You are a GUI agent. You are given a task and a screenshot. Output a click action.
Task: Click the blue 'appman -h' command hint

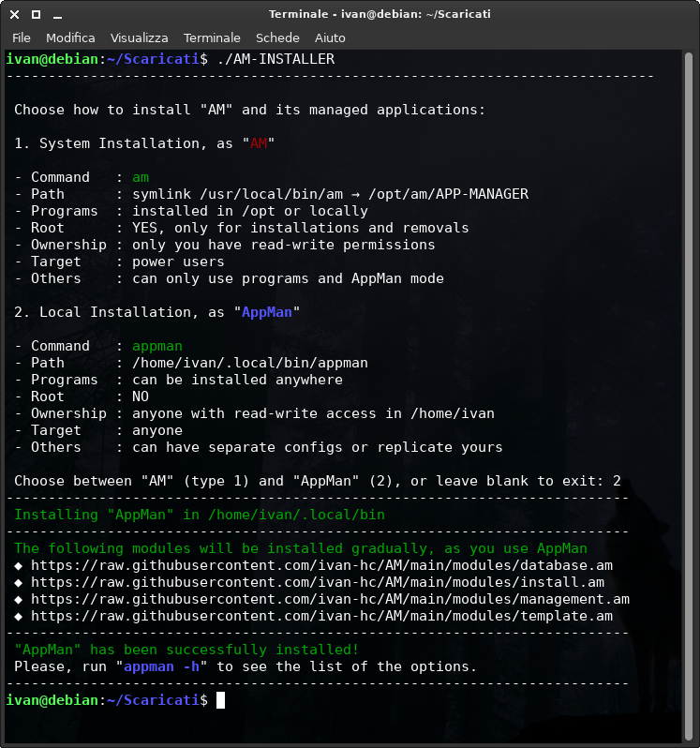coord(162,666)
